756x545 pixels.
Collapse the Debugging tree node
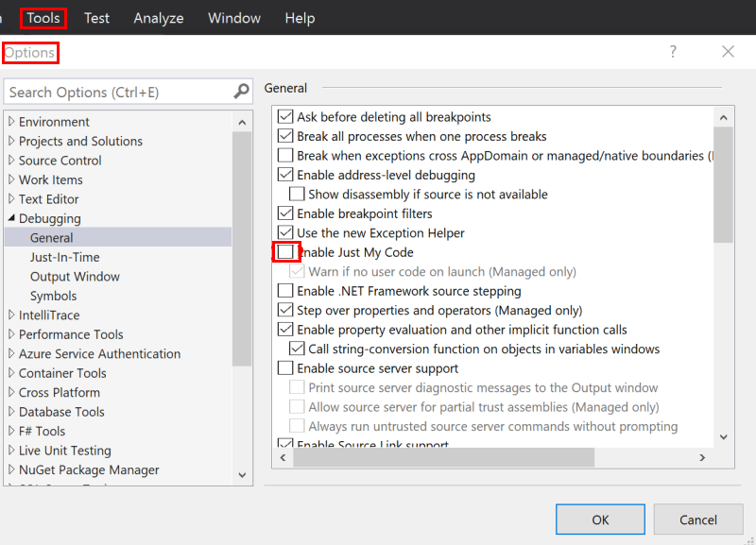[11, 218]
